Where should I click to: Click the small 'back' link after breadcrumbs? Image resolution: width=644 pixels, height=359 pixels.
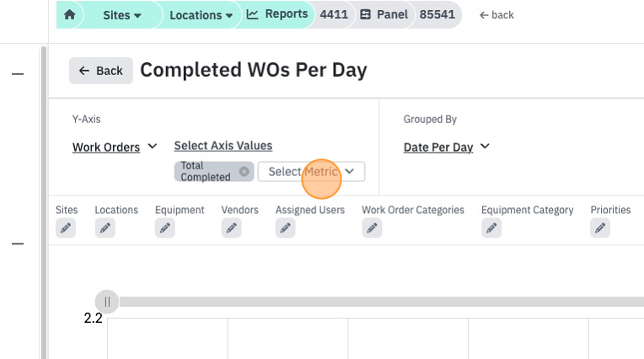(x=496, y=15)
